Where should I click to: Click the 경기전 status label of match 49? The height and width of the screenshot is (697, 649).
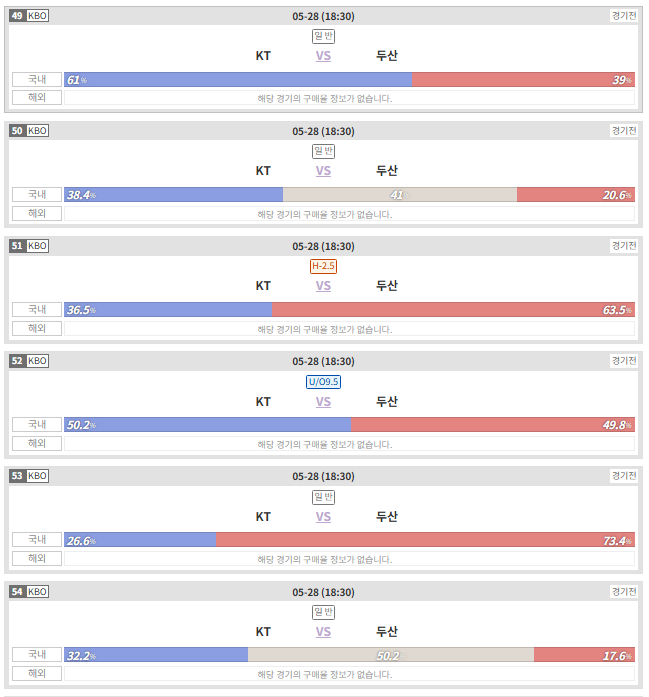pos(624,16)
